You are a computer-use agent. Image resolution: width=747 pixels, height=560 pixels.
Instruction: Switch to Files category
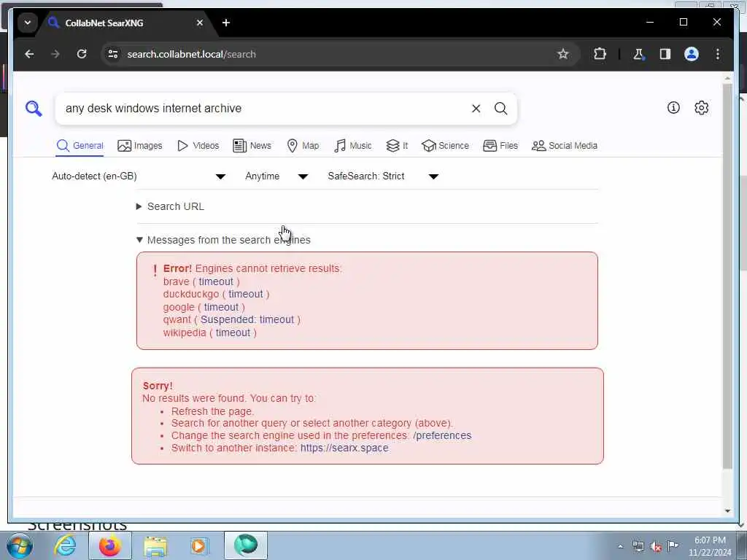(500, 146)
